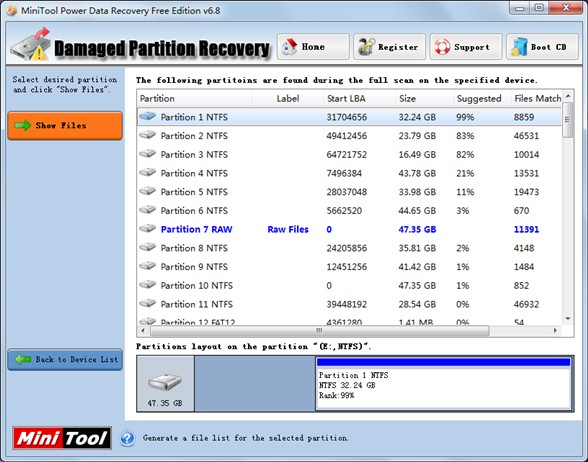Click the Home button
The width and height of the screenshot is (588, 462).
(313, 47)
